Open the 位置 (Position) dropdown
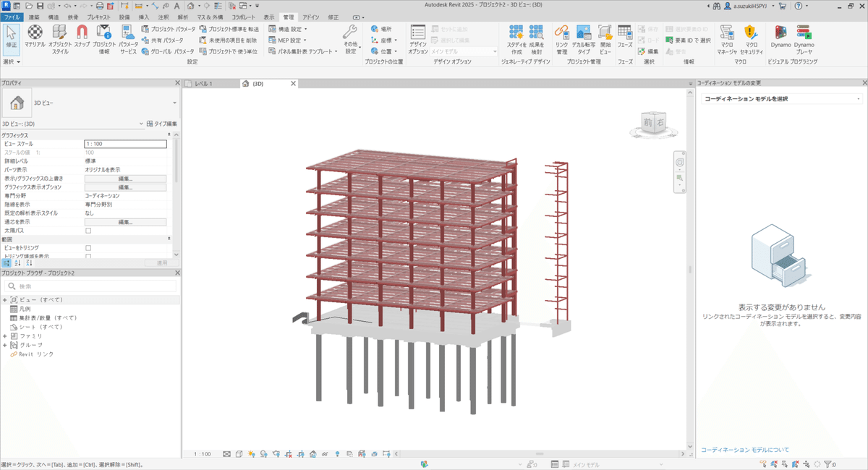 383,51
